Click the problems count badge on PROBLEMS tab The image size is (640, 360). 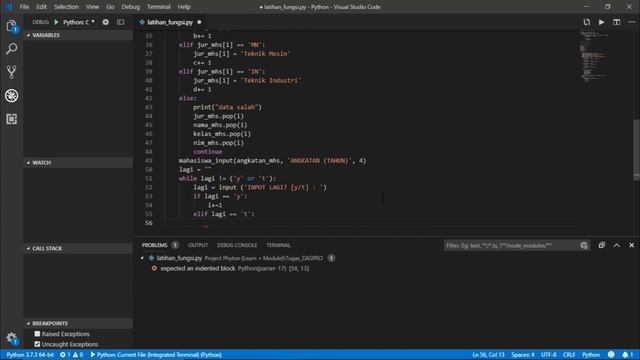pos(175,245)
